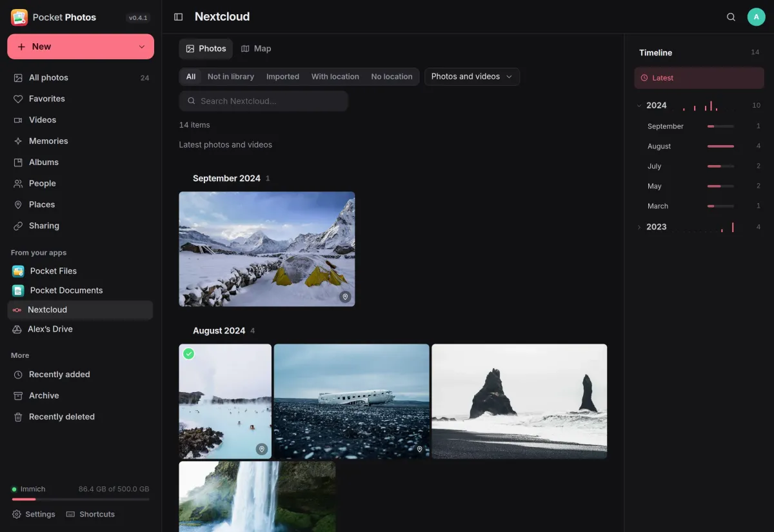The width and height of the screenshot is (774, 532).
Task: Jump to August in timeline
Action: pos(699,146)
